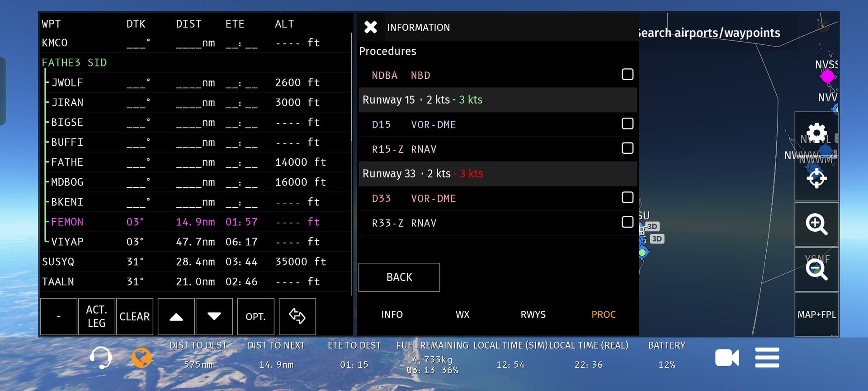Image resolution: width=868 pixels, height=391 pixels.
Task: Select the JWOLF waypoint row
Action: [x=195, y=82]
